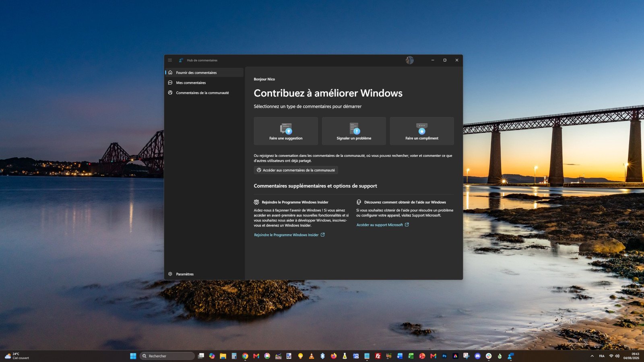Select Fournir des commentaires in sidebar
Screen dimensions: 644x362
(204, 72)
